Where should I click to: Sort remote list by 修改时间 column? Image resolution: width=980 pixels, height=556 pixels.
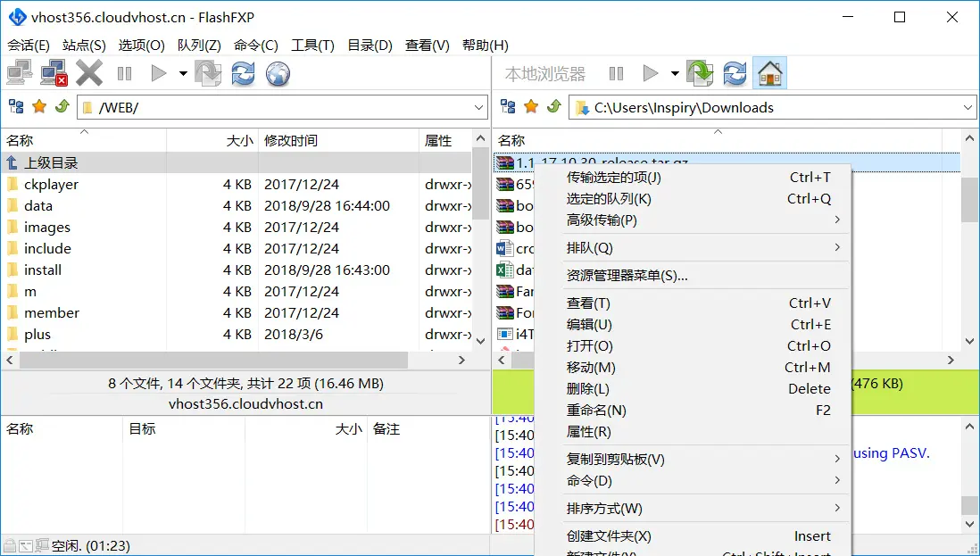338,141
